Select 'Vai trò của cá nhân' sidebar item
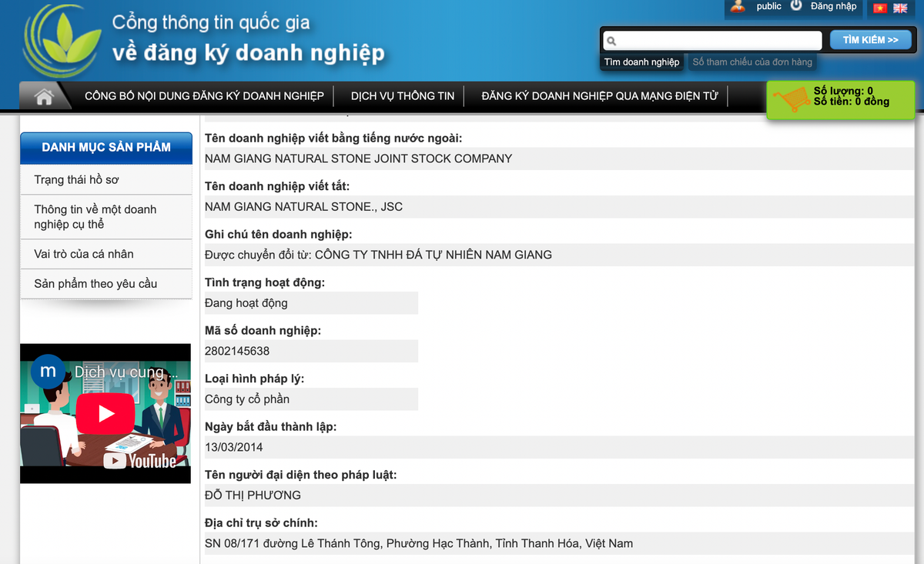Viewport: 924px width, 564px height. [x=84, y=254]
